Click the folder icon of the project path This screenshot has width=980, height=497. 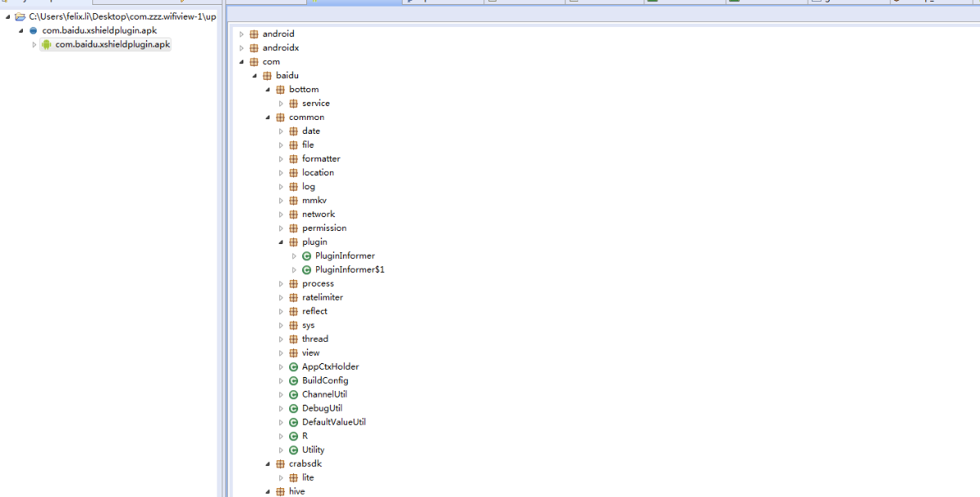[20, 17]
